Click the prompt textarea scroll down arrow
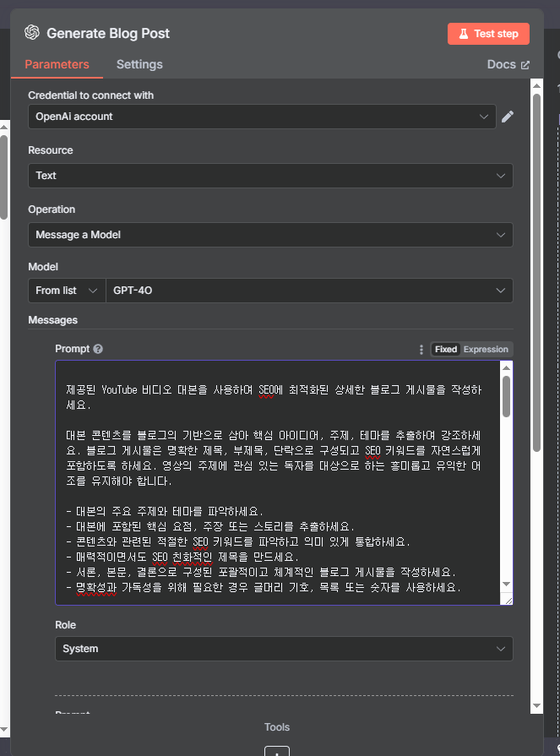This screenshot has height=756, width=560. point(506,584)
